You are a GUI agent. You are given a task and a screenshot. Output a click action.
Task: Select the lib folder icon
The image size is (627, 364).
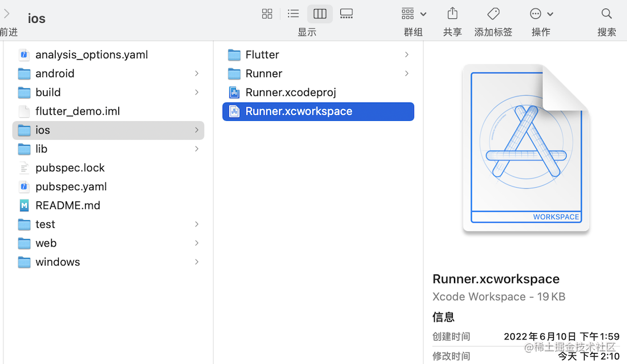click(24, 149)
